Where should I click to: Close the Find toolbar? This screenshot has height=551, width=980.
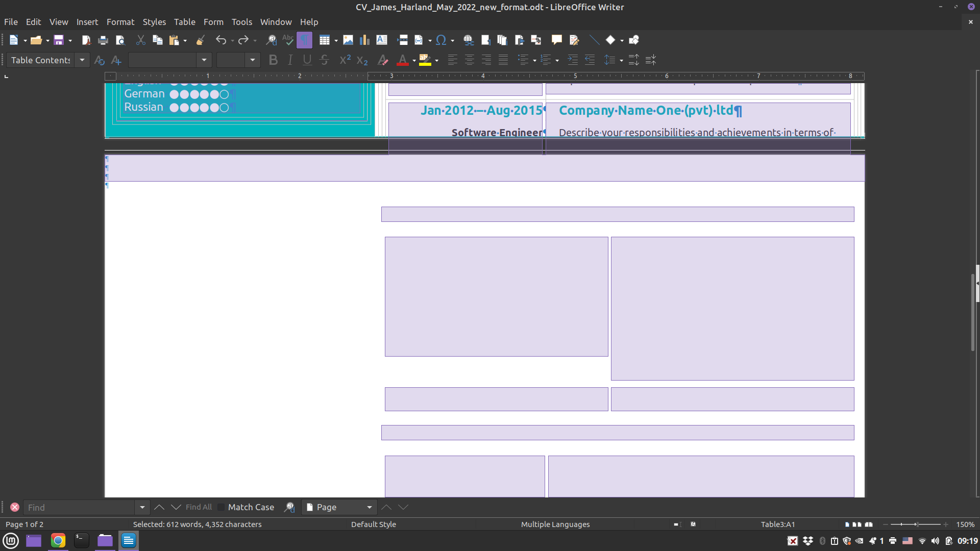click(15, 507)
